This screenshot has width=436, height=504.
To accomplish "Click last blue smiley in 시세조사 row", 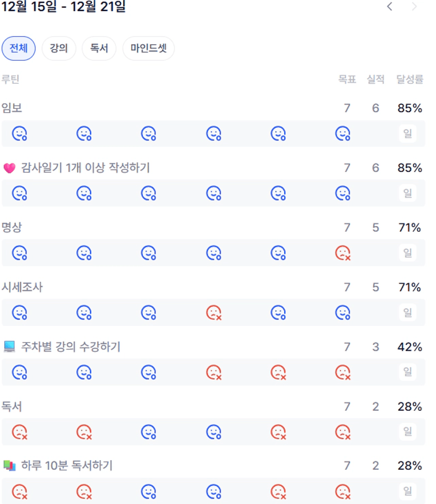I will pos(343,313).
